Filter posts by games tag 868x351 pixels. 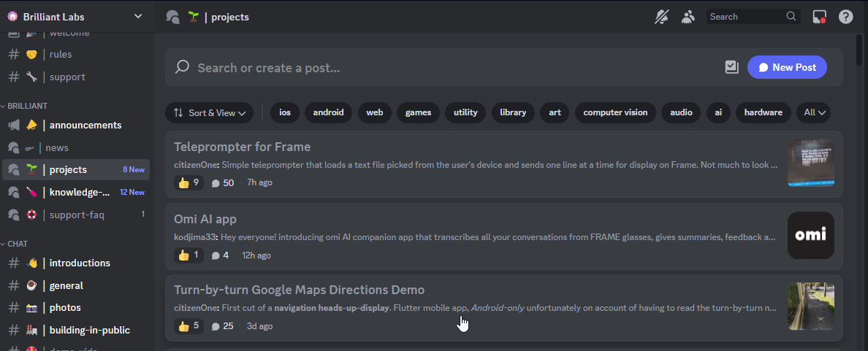click(418, 113)
